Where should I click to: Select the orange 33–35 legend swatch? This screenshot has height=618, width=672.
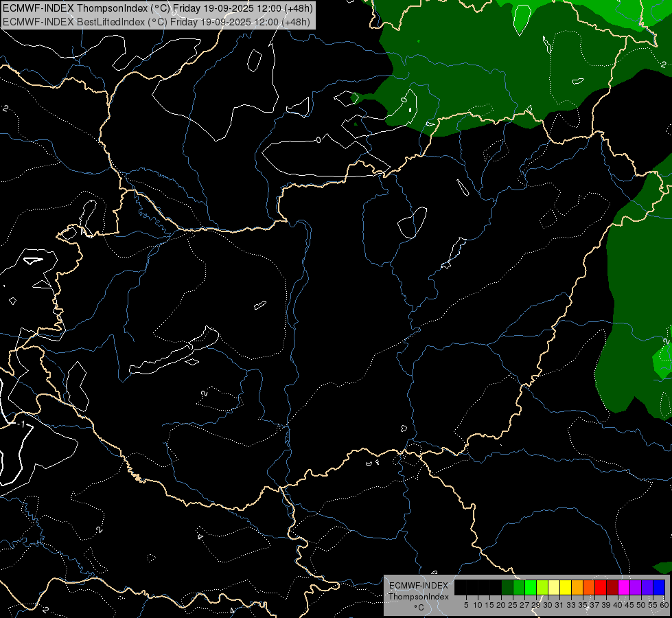[x=577, y=587]
